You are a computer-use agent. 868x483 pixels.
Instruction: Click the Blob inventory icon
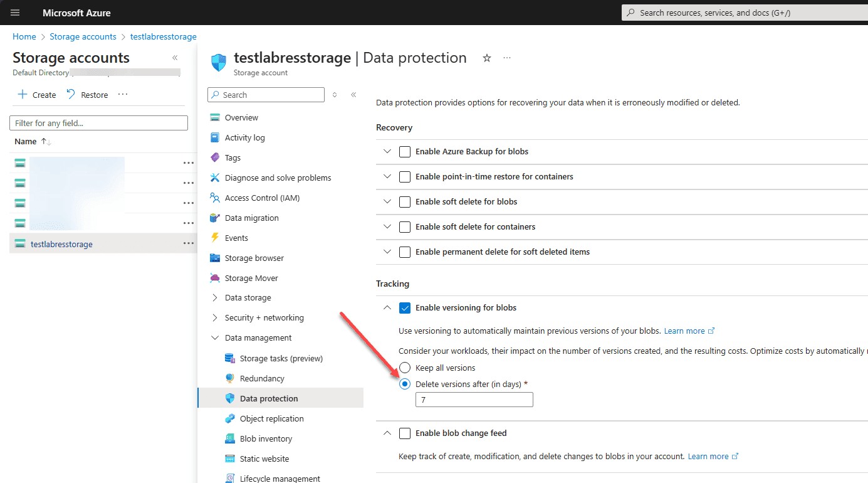(x=229, y=438)
